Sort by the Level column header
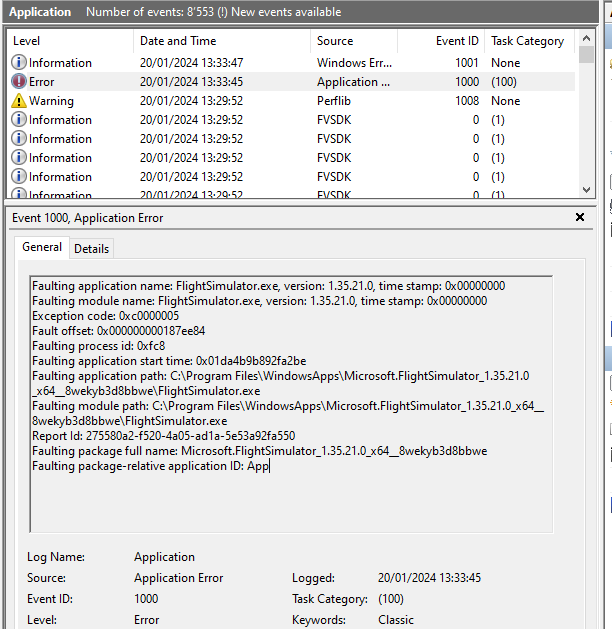The height and width of the screenshot is (629, 612). click(x=70, y=41)
